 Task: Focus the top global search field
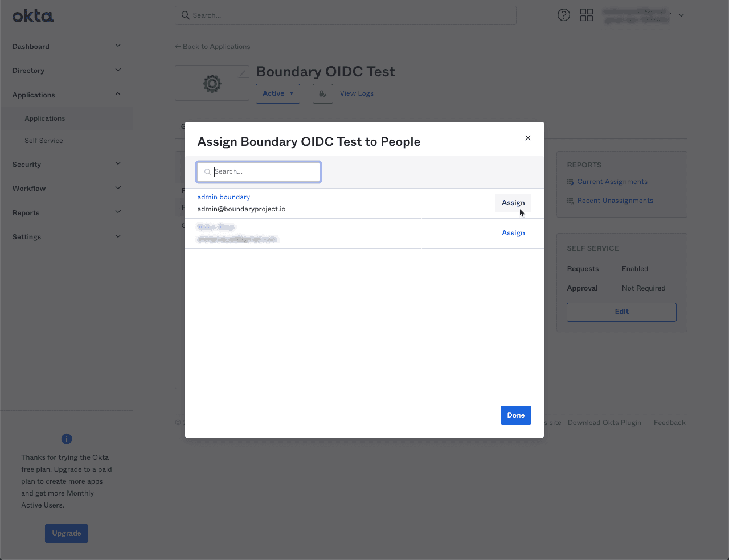(346, 15)
